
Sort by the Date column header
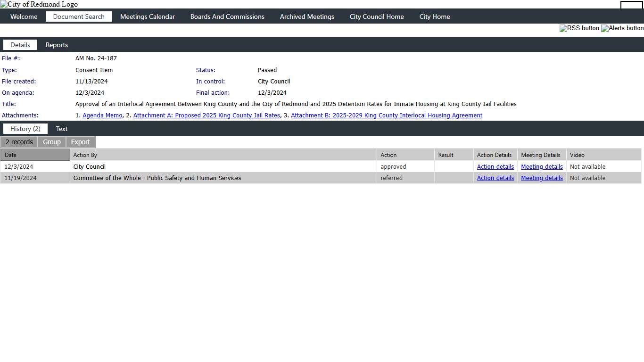[11, 155]
